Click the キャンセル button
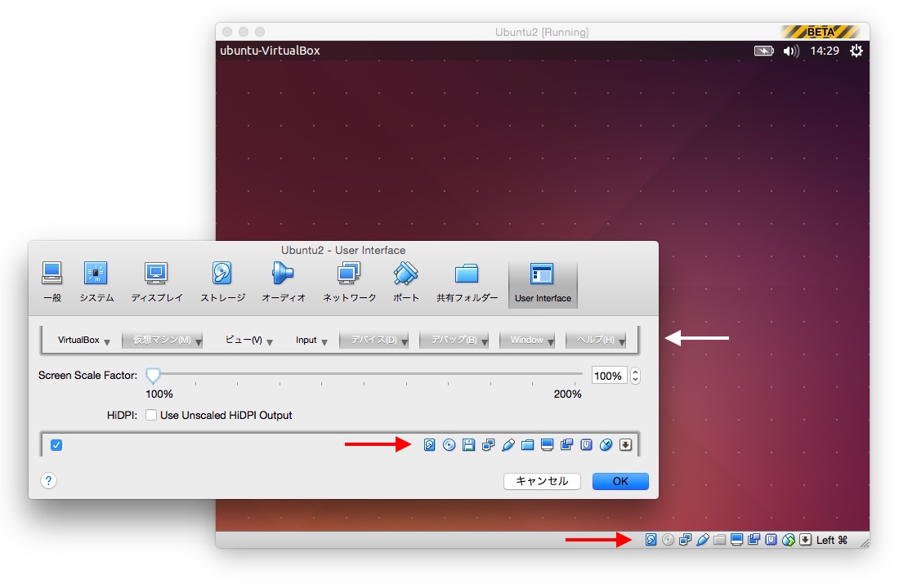The height and width of the screenshot is (588, 899). [x=542, y=481]
